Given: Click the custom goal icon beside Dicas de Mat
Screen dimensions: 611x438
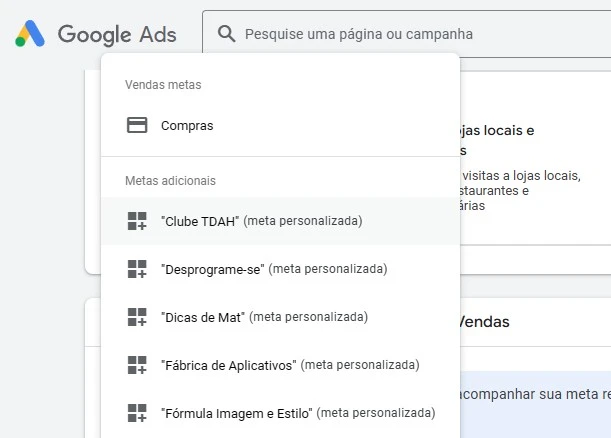Looking at the screenshot, I should [137, 317].
